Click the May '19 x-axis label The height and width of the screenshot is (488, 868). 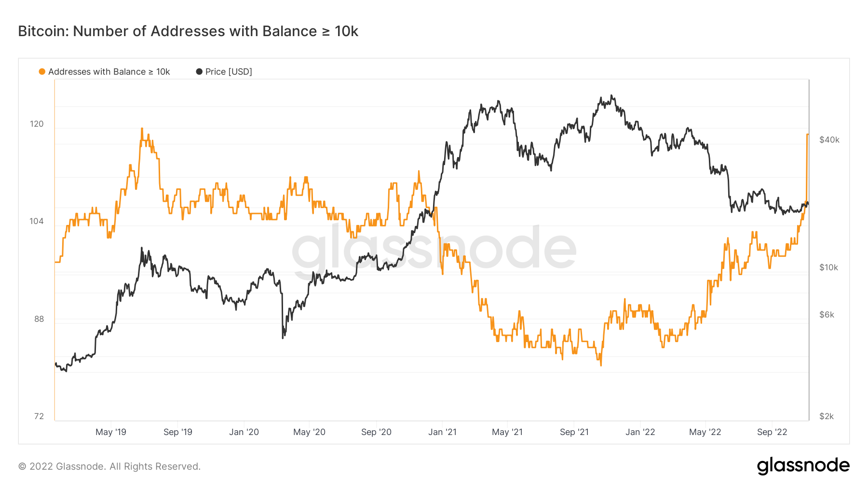pyautogui.click(x=111, y=432)
